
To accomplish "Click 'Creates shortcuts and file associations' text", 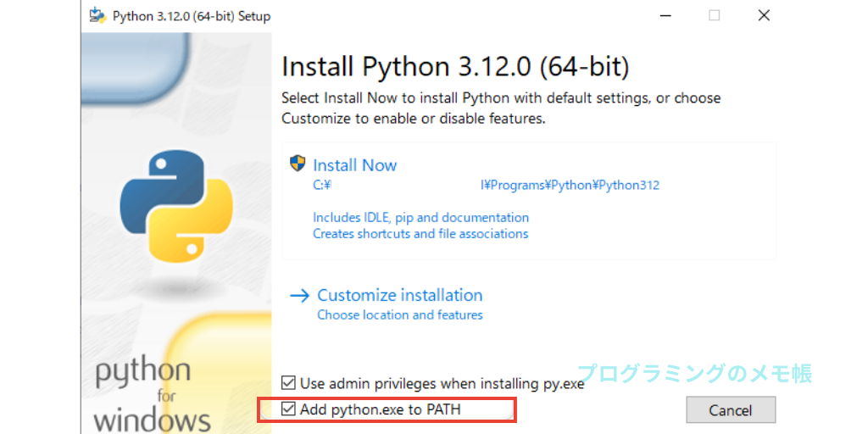I will point(420,234).
